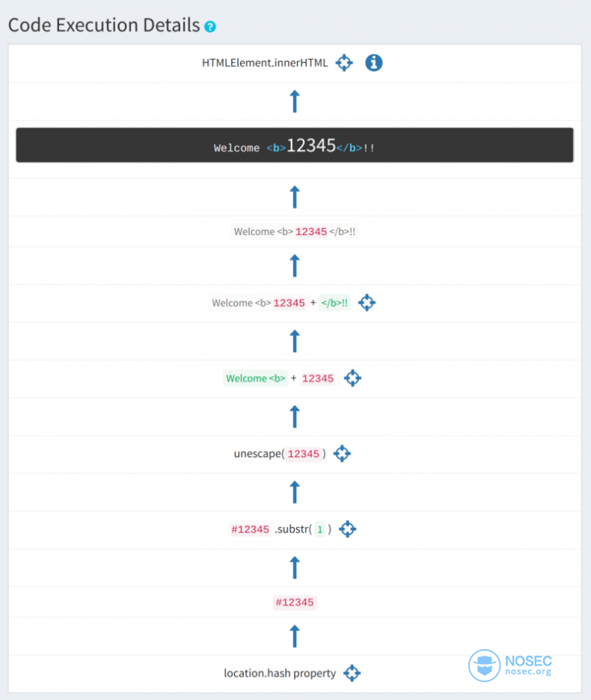
Task: Click the unescape( function text
Action: pyautogui.click(x=259, y=454)
